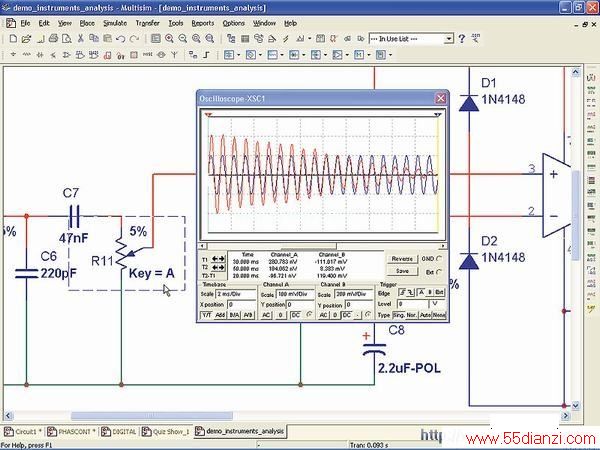The image size is (600, 450).
Task: Open the In Use List dropdown
Action: click(x=448, y=39)
